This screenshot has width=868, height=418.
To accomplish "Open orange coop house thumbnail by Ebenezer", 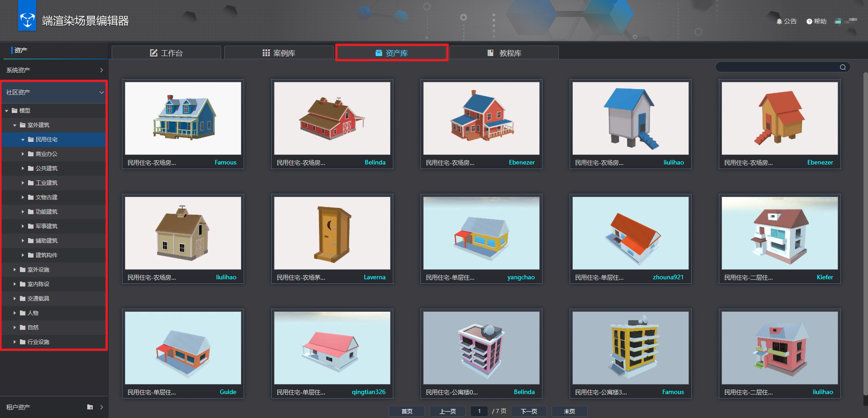I will (x=780, y=118).
